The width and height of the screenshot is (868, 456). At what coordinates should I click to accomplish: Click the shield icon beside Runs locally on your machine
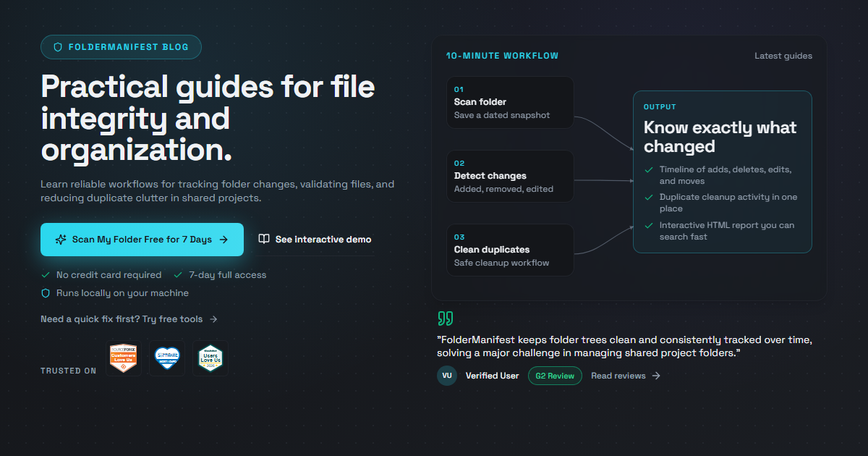click(x=46, y=293)
